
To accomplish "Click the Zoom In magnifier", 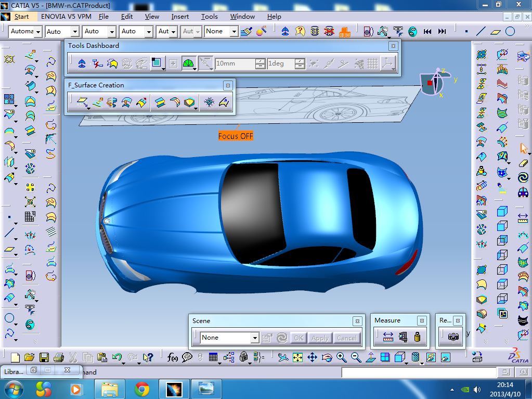I will tap(341, 357).
